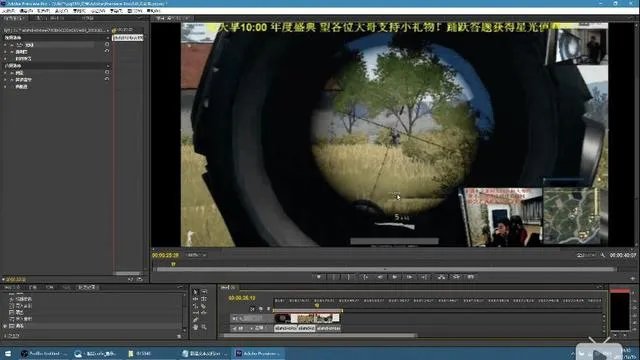Image resolution: width=640 pixels, height=360 pixels.
Task: Expand the Opacity effect properties
Action: pos(5,52)
